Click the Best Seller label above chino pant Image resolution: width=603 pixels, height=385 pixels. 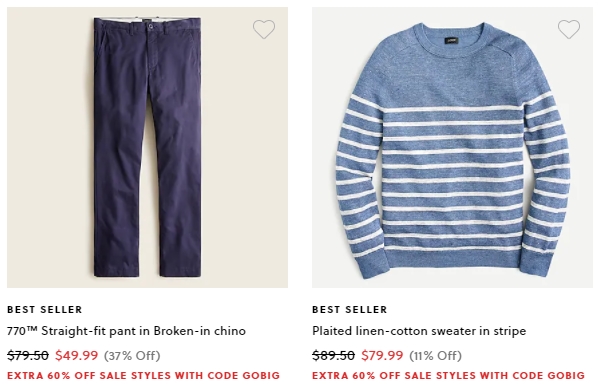tap(45, 310)
